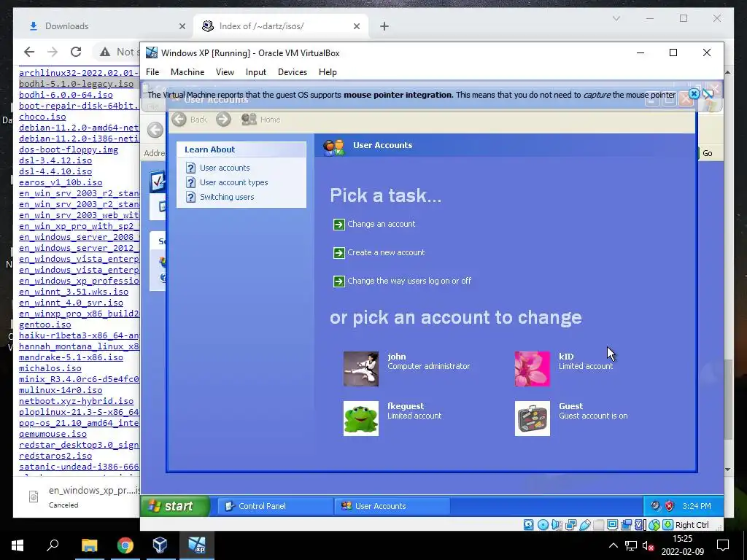
Task: Open the VirtualBox View menu
Action: [225, 72]
